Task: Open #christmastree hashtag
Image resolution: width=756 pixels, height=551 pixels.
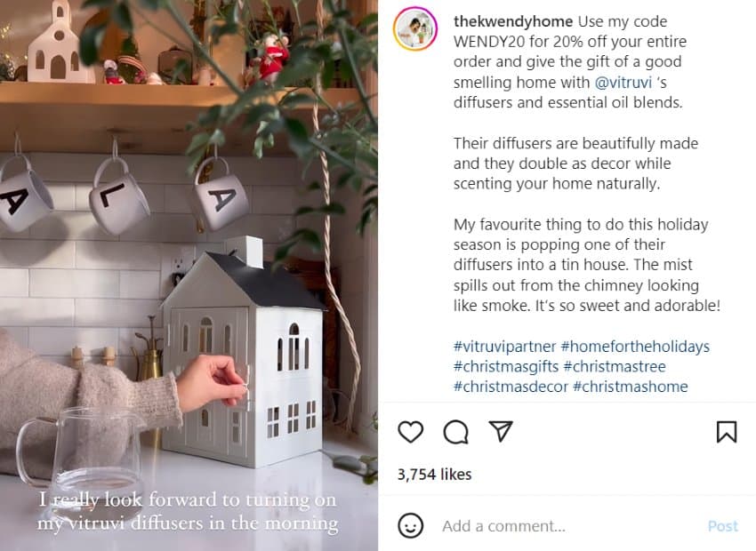Action: click(x=615, y=366)
